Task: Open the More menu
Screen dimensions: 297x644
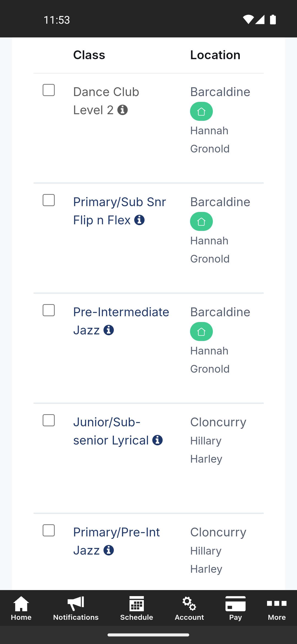Action: point(277,608)
